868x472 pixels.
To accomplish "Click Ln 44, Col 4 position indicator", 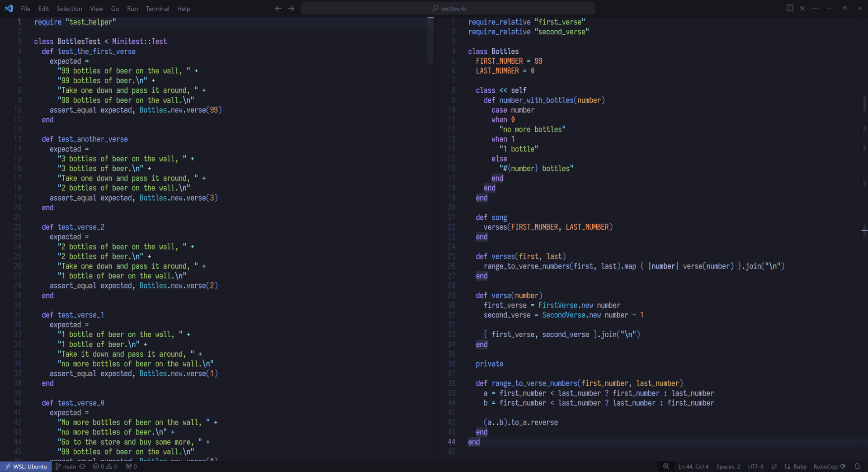I will tap(693, 467).
